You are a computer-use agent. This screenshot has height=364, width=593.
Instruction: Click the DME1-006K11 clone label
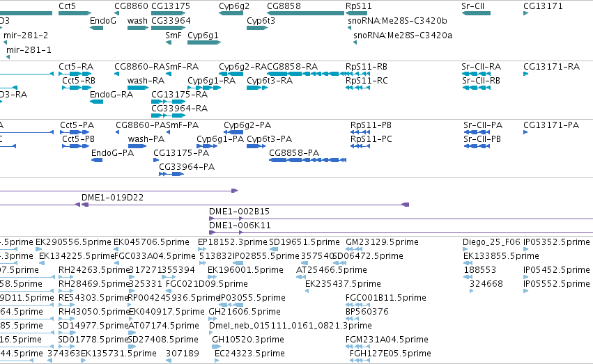[240, 225]
